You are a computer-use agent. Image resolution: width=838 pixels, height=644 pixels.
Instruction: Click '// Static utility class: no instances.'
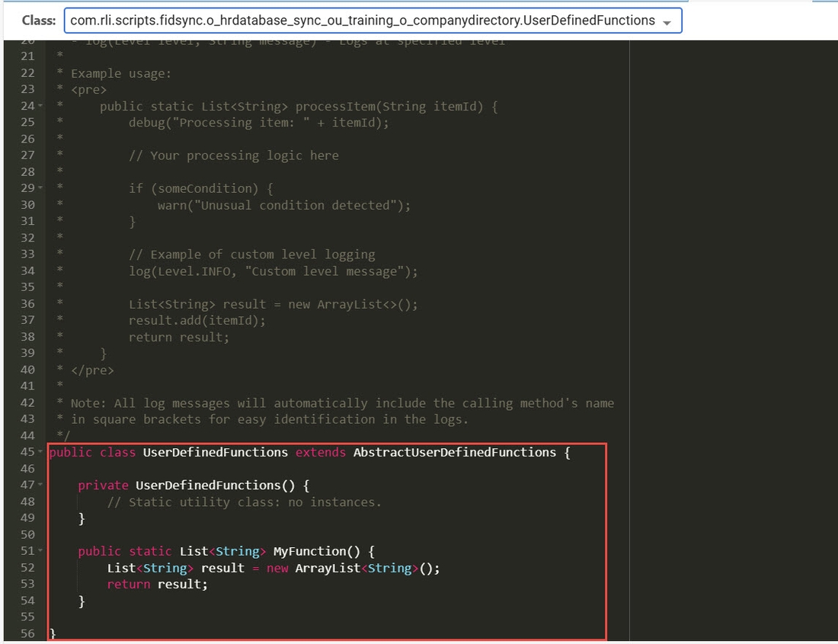click(x=245, y=501)
